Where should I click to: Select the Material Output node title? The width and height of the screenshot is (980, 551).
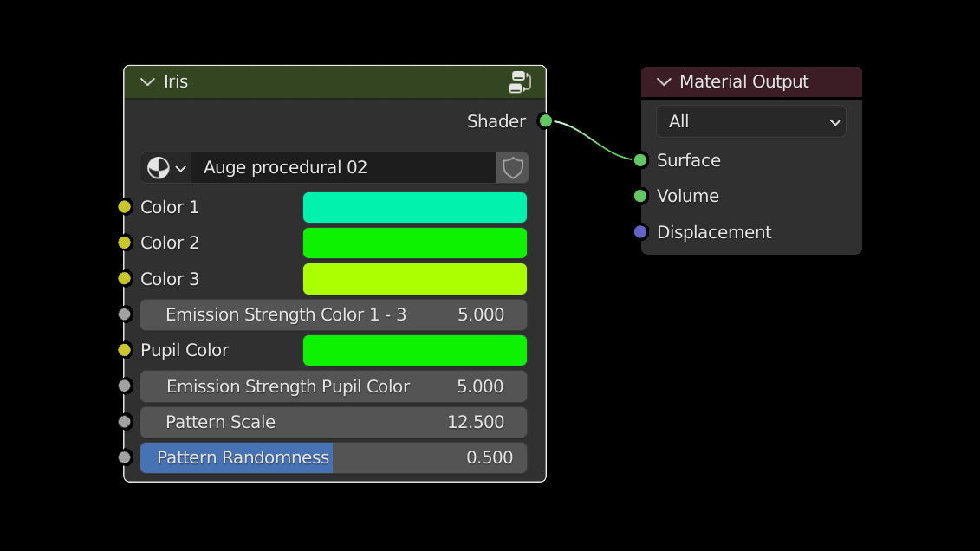(743, 82)
